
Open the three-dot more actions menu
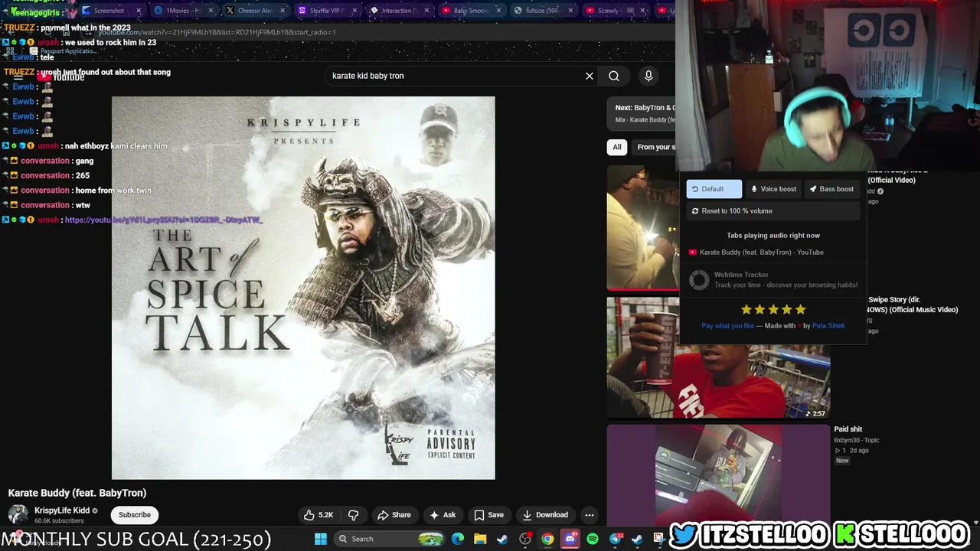pos(590,515)
